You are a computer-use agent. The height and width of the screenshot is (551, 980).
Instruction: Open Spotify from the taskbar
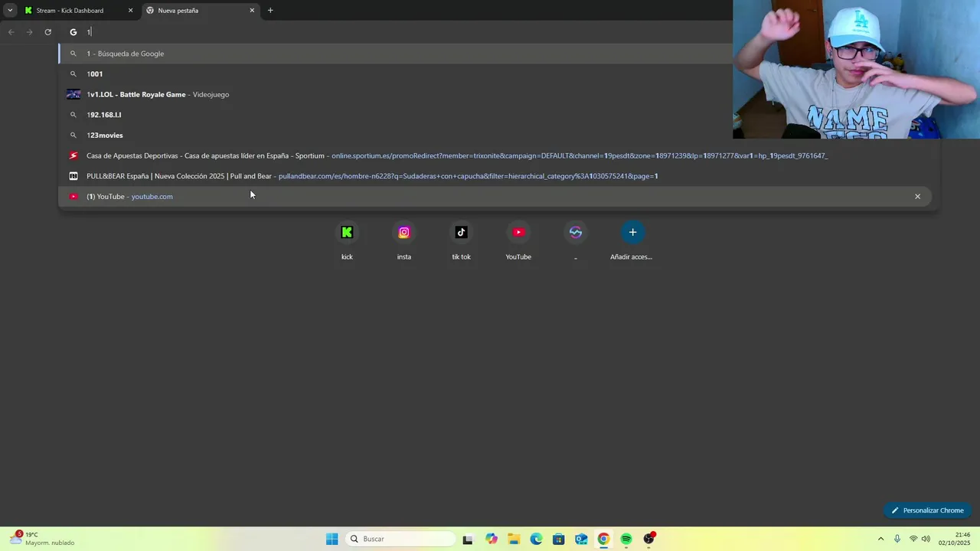point(626,539)
